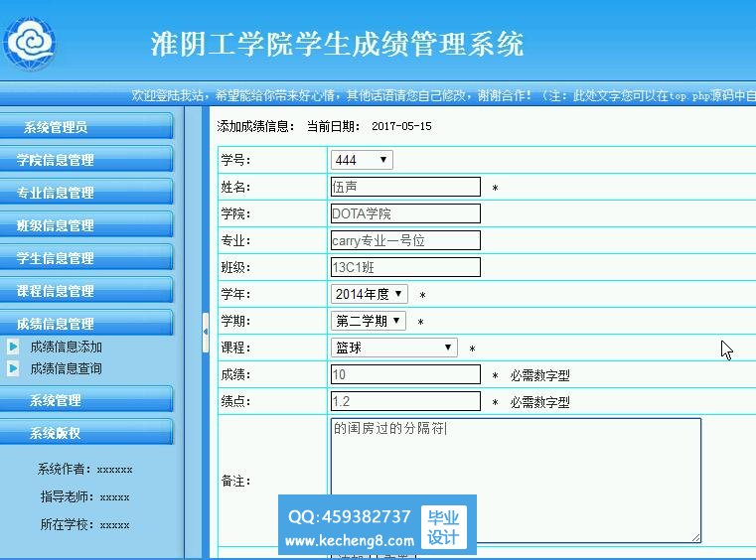
Task: Click the cloud logo in the header
Action: pos(30,44)
